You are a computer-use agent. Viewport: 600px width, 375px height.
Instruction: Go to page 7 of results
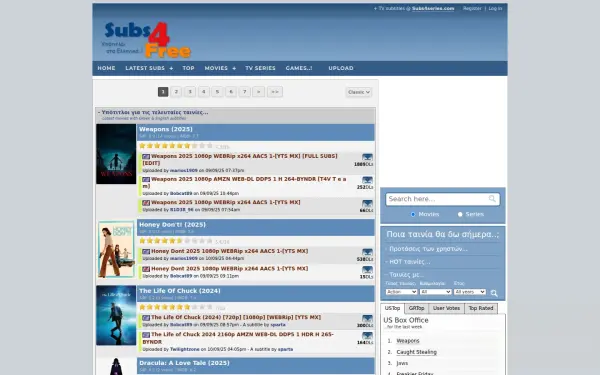point(245,92)
